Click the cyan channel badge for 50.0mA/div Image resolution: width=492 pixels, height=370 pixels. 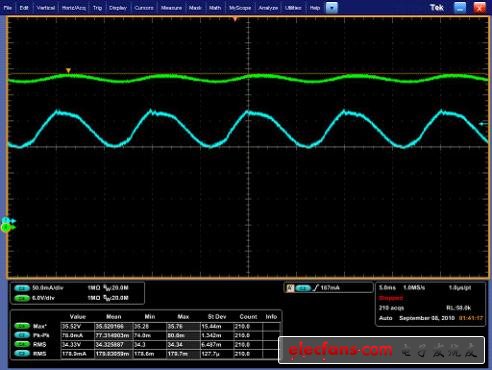coord(22,288)
